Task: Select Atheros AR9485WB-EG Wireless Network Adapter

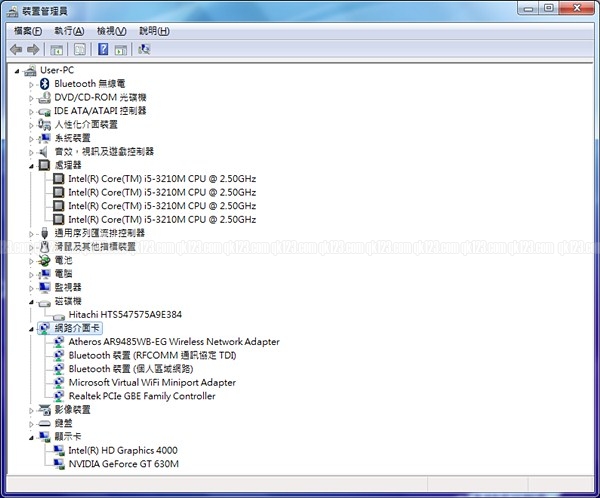Action: click(173, 342)
